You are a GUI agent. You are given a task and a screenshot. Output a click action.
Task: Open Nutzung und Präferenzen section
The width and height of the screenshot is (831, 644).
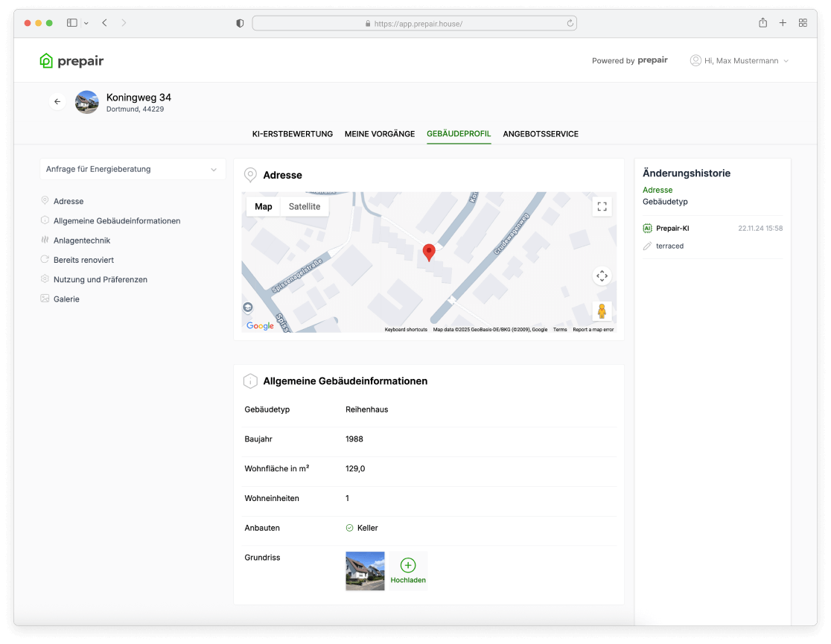pyautogui.click(x=101, y=280)
